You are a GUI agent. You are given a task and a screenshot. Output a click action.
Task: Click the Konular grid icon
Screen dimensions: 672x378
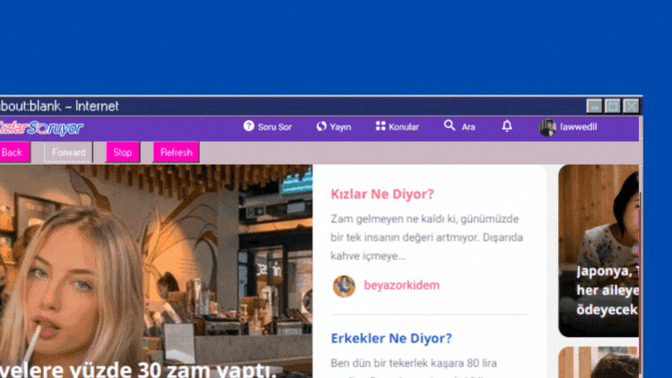tap(381, 126)
